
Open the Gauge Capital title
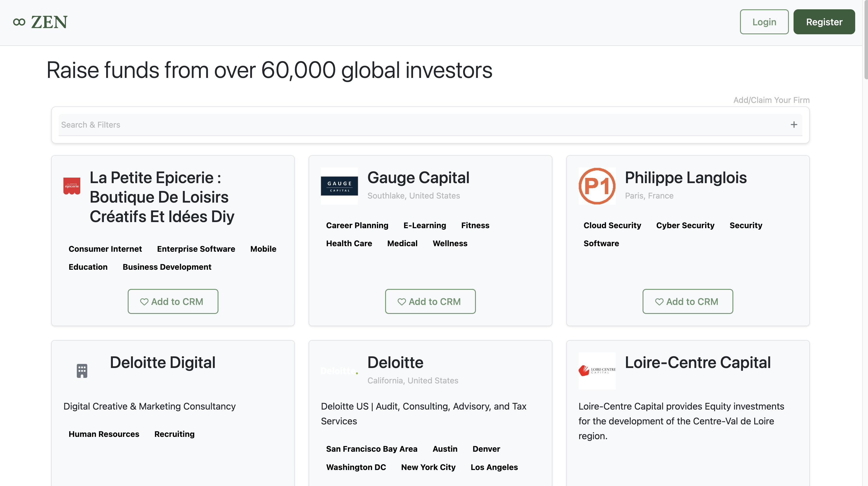click(418, 178)
